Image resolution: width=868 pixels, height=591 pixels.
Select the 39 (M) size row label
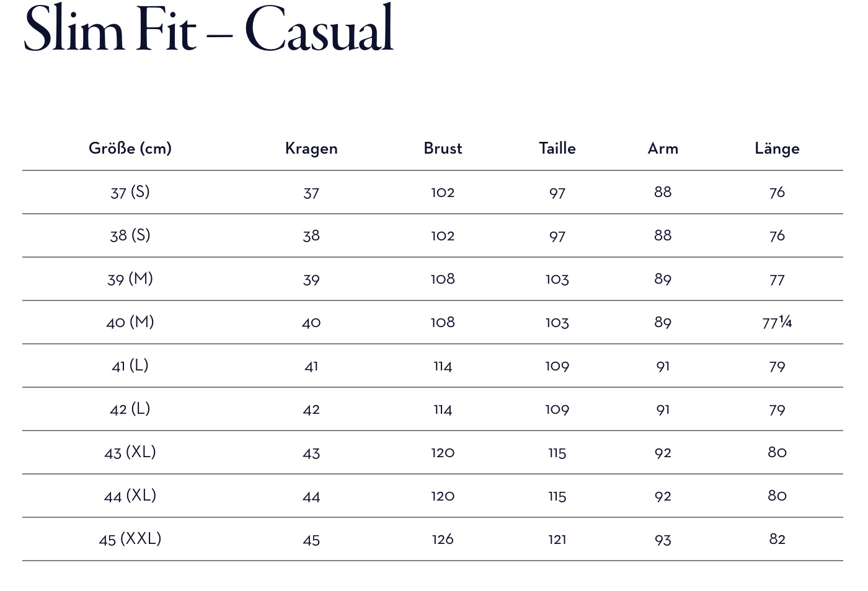(x=130, y=279)
